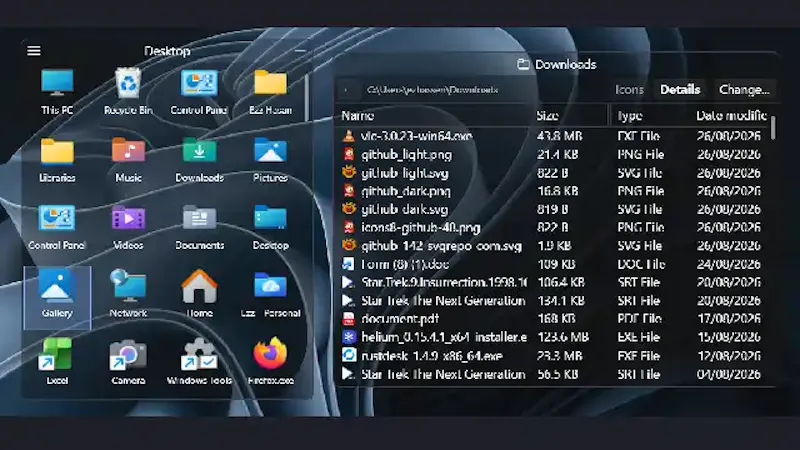Sort by the Date modified column header
The width and height of the screenshot is (800, 450).
pyautogui.click(x=731, y=116)
